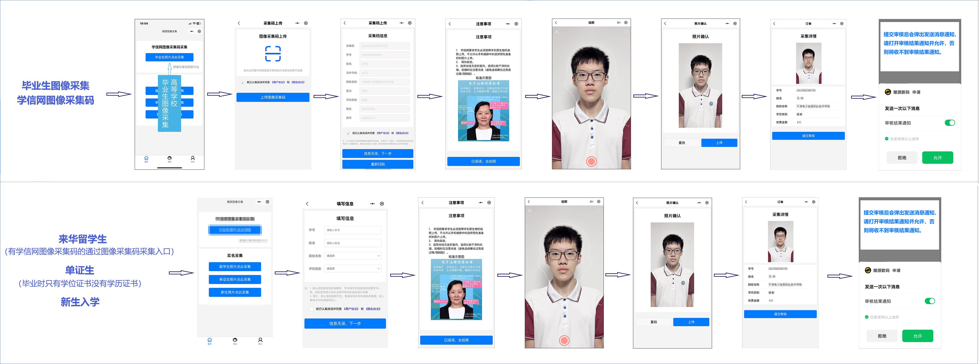Click the 重新扫码 button
This screenshot has width=980, height=364.
pos(377,164)
